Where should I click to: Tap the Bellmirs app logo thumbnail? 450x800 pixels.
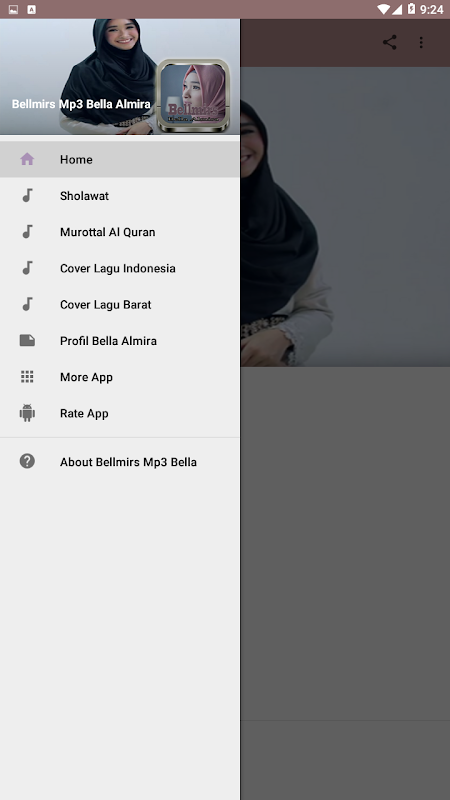click(193, 95)
